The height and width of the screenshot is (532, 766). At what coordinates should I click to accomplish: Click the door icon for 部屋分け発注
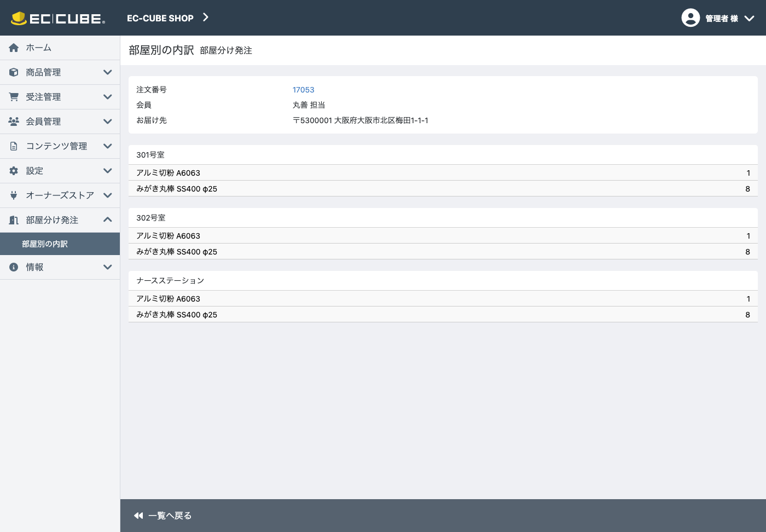(x=14, y=220)
